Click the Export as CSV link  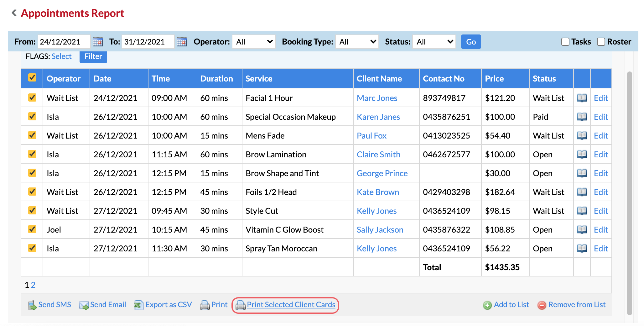coord(169,305)
